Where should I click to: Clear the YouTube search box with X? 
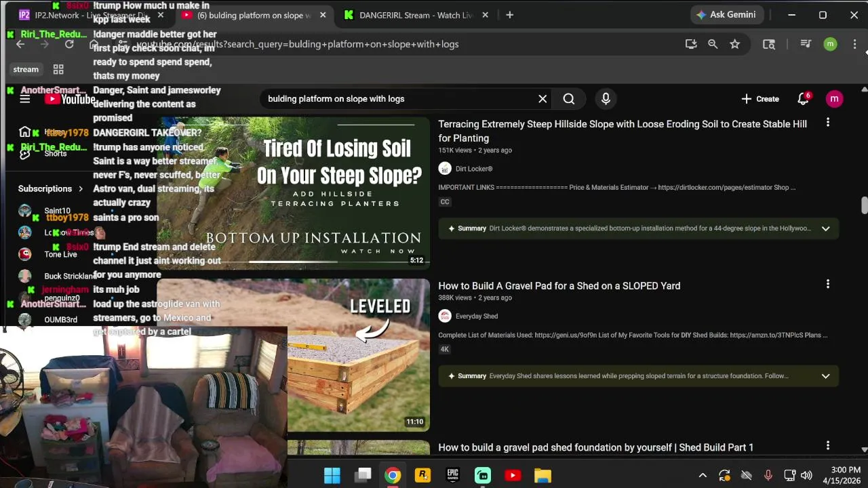pos(542,99)
